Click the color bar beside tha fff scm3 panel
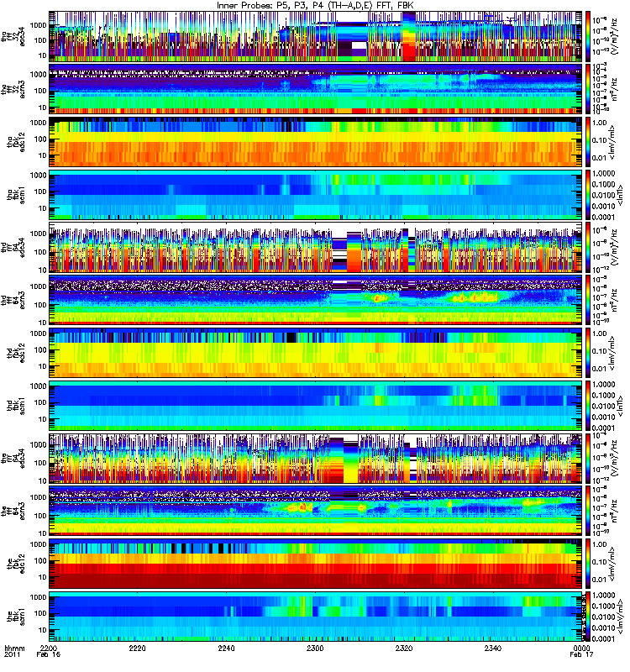This screenshot has width=630, height=672. (x=588, y=90)
